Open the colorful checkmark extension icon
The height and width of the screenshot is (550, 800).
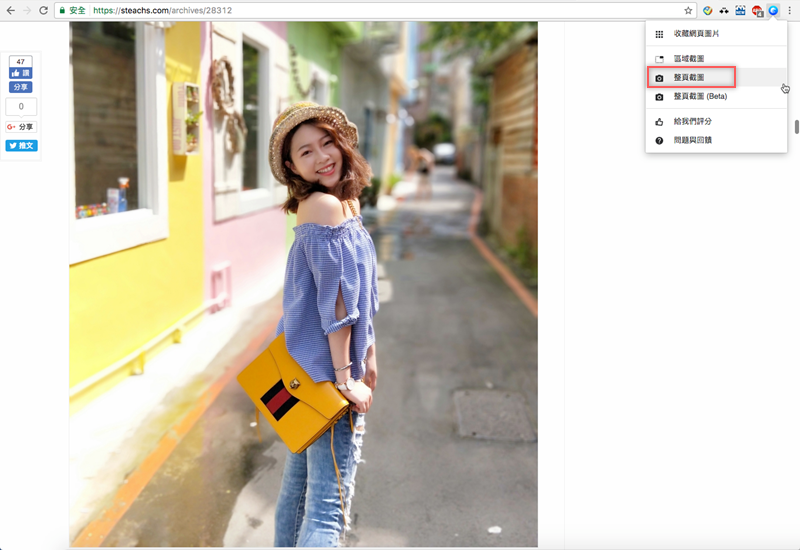[x=707, y=10]
